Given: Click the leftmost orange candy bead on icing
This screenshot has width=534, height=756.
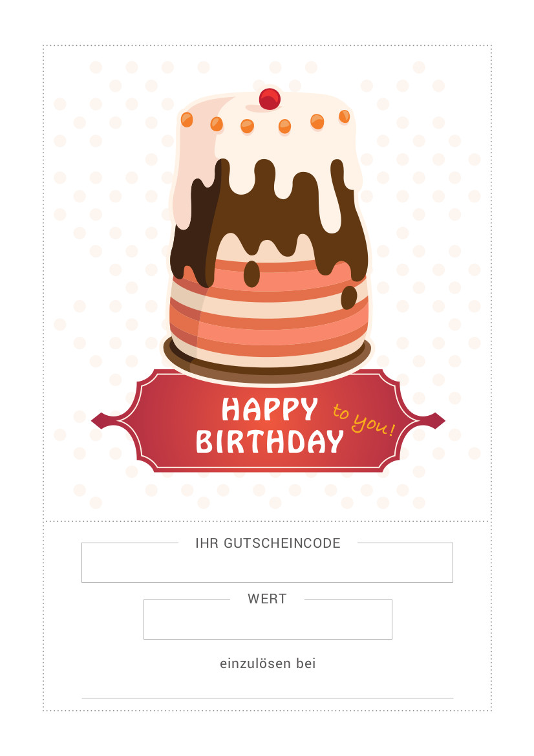Looking at the screenshot, I should pyautogui.click(x=187, y=120).
